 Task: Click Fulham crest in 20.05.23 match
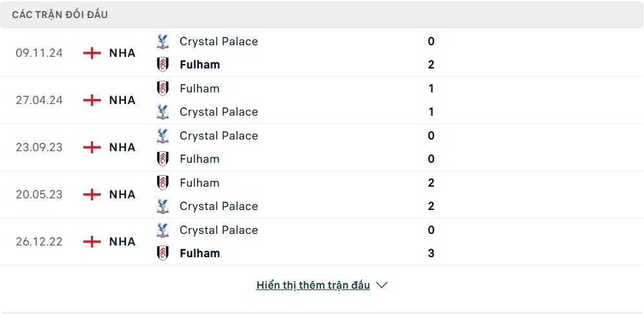click(x=163, y=183)
